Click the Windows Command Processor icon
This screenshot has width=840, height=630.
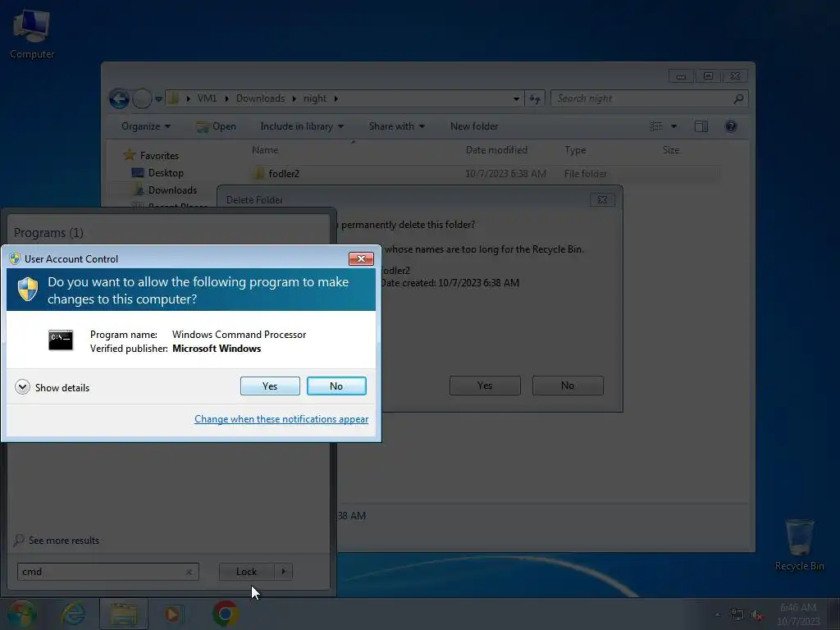[61, 340]
